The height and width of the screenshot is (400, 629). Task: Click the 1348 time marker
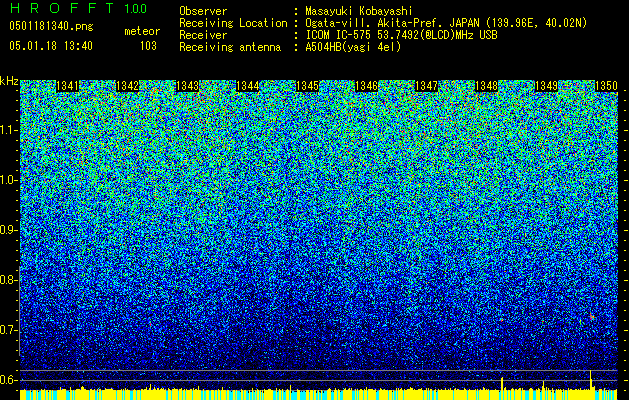click(x=486, y=86)
